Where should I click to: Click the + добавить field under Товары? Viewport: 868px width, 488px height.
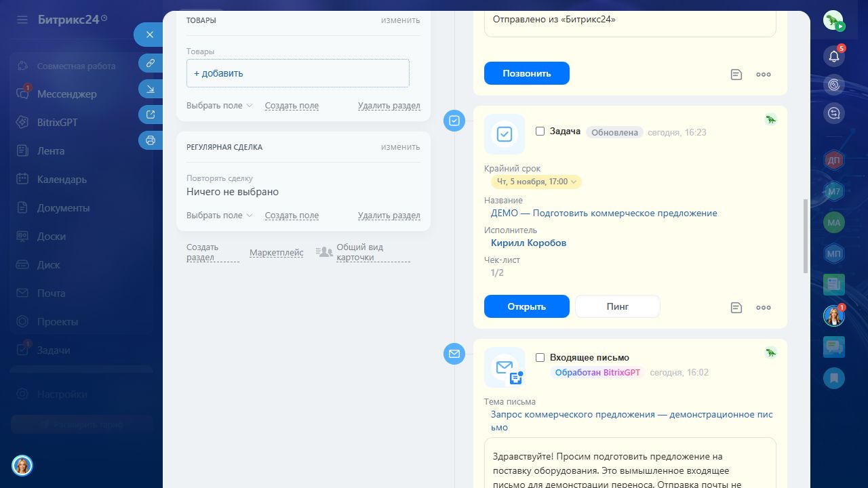[298, 73]
